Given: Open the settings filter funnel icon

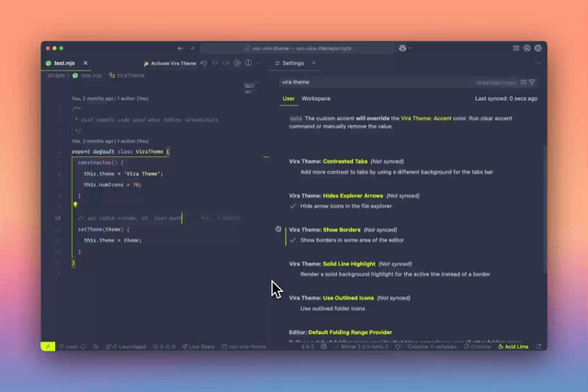Looking at the screenshot, I should click(532, 82).
